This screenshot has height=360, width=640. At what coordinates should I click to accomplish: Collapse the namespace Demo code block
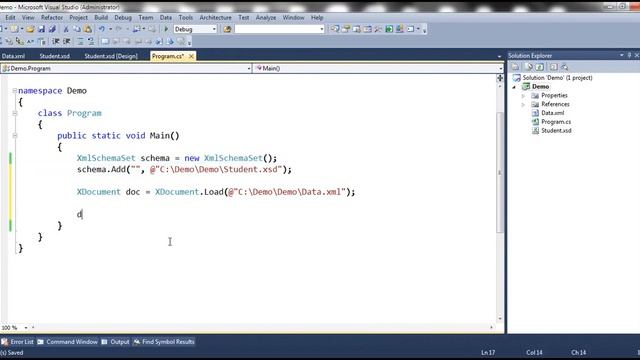tap(15, 91)
